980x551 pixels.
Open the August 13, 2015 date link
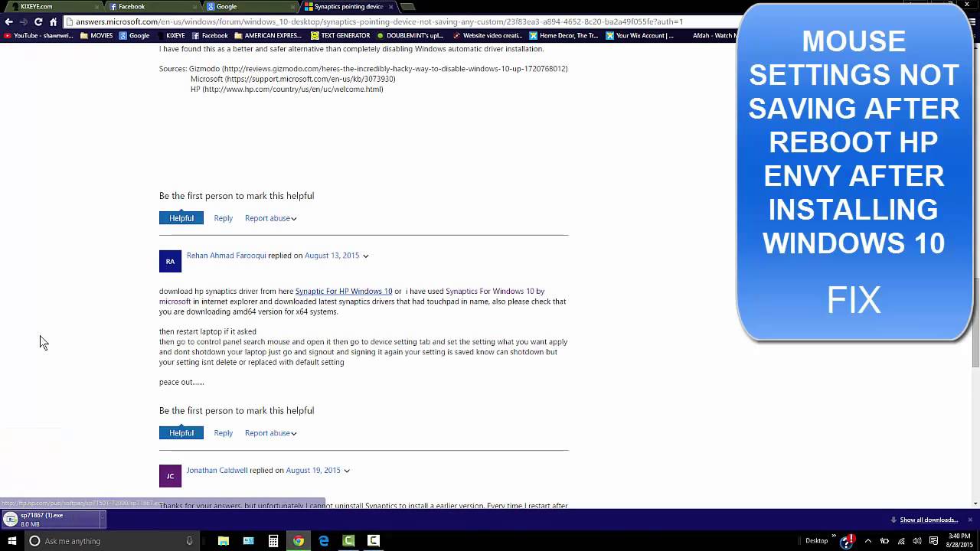coord(332,256)
